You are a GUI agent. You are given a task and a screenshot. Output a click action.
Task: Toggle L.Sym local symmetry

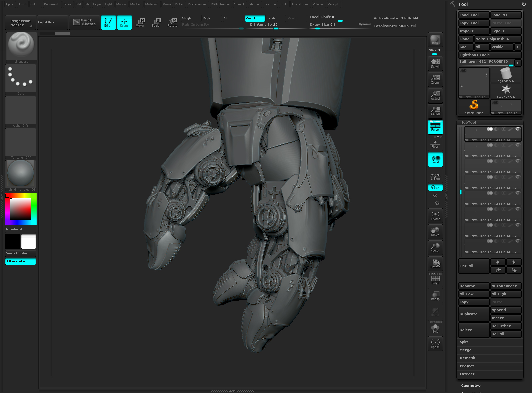pyautogui.click(x=435, y=177)
